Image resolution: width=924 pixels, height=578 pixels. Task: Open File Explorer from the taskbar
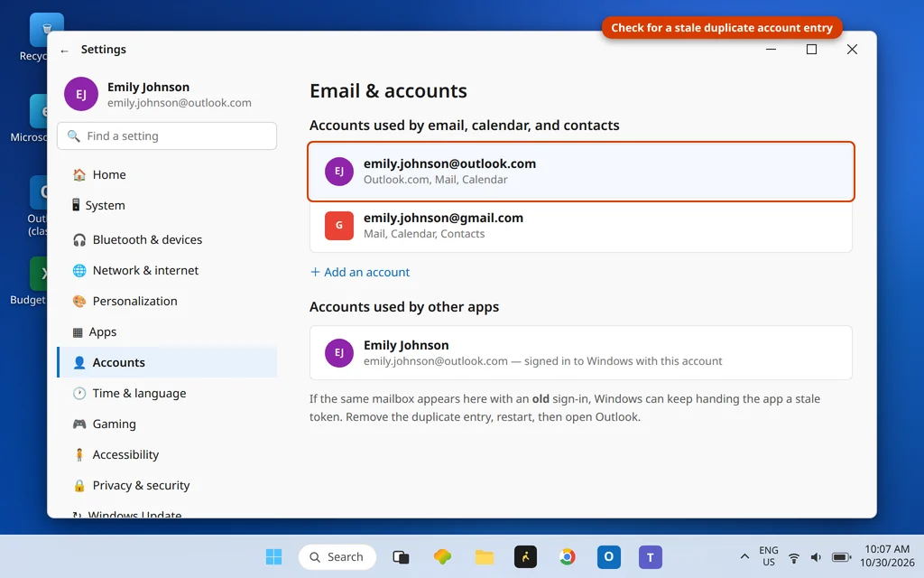tap(485, 556)
